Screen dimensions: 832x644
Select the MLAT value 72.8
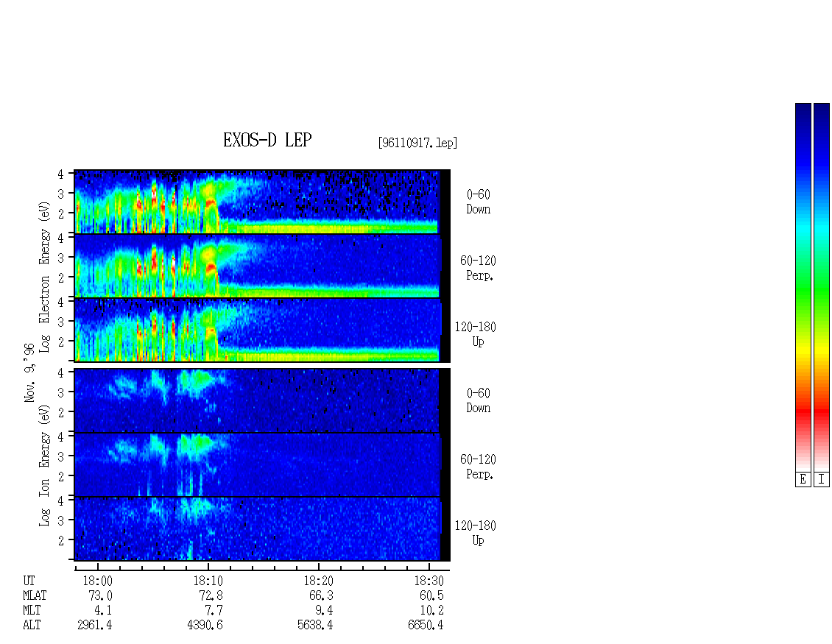[x=211, y=595]
